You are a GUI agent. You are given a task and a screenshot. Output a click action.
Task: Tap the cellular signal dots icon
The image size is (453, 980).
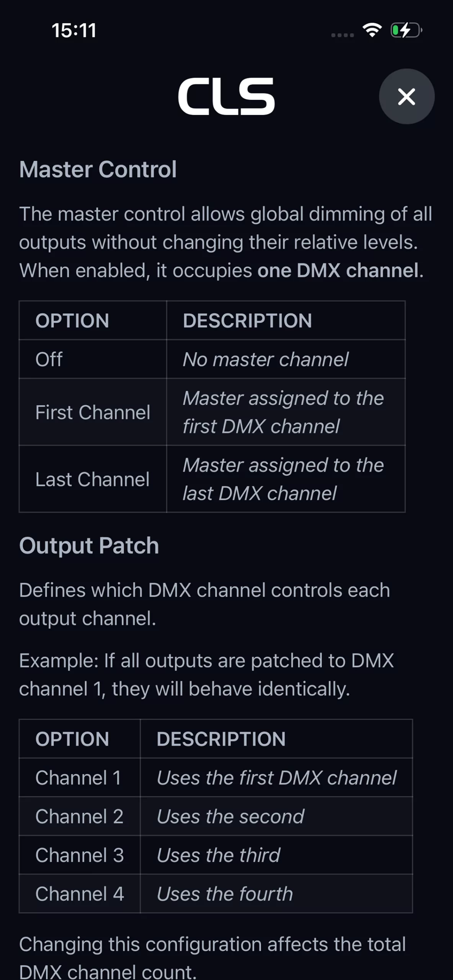pyautogui.click(x=342, y=35)
